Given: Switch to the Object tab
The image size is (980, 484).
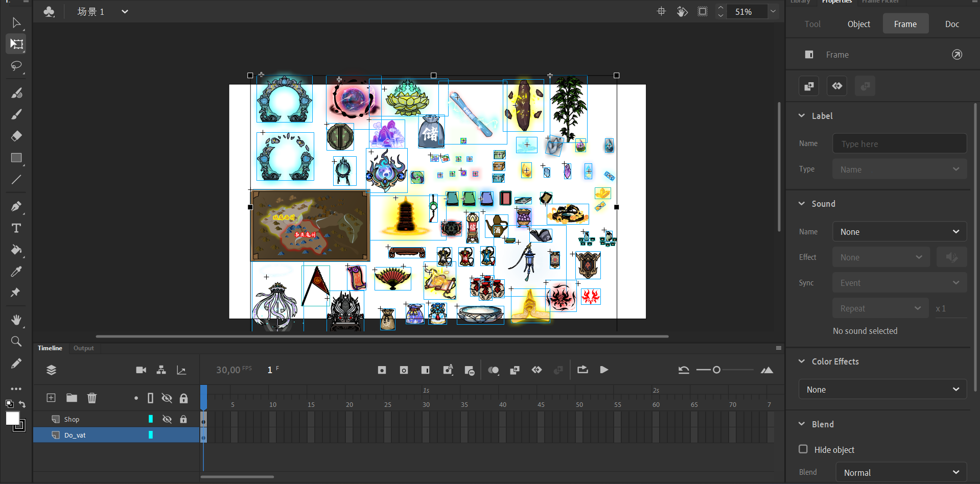Looking at the screenshot, I should pyautogui.click(x=858, y=24).
